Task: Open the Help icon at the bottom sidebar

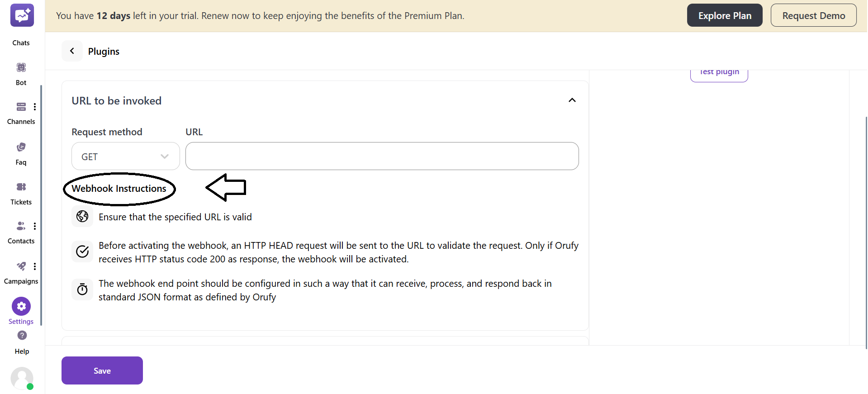Action: tap(21, 336)
